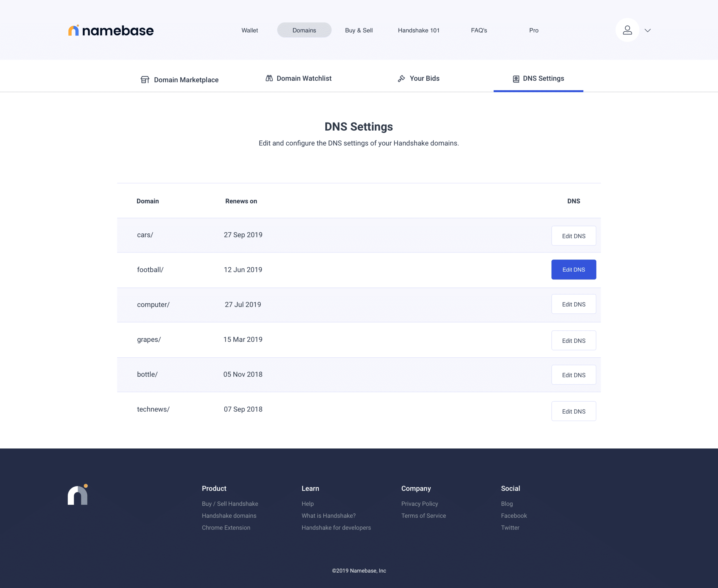Open the Facebook footer link

tap(514, 515)
